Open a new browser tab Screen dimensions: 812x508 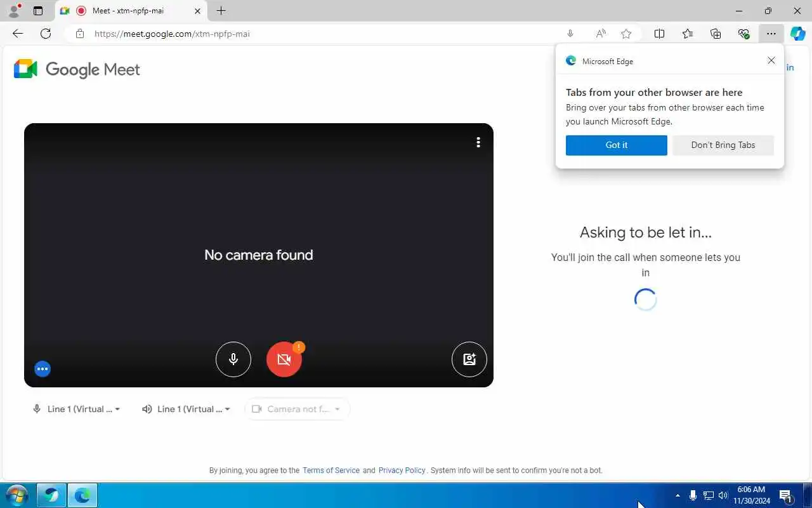point(221,11)
